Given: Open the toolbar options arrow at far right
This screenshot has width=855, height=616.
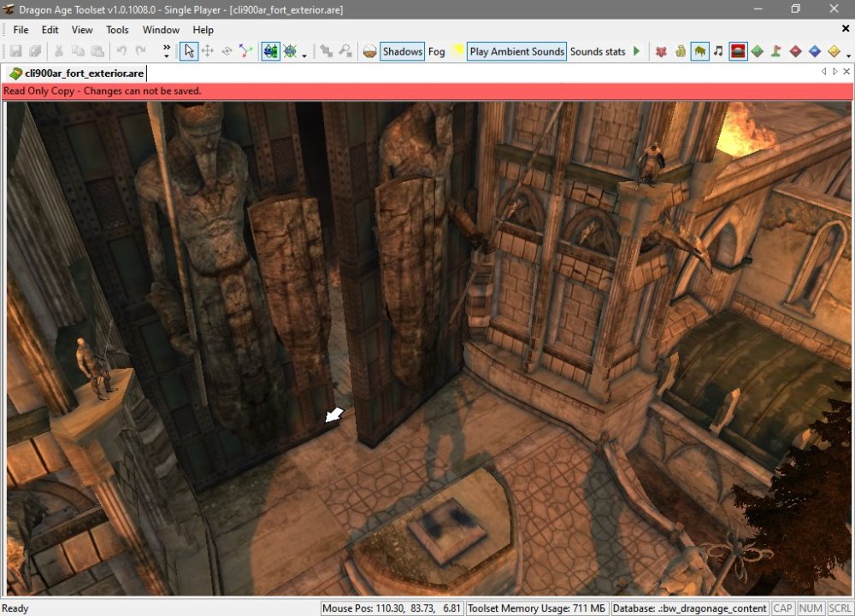Looking at the screenshot, I should pos(848,55).
